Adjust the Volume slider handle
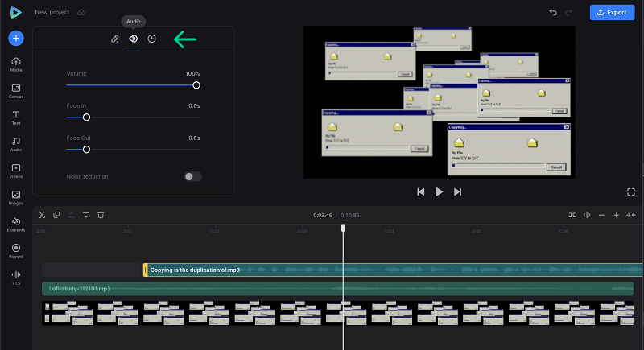The width and height of the screenshot is (644, 350). pyautogui.click(x=196, y=85)
